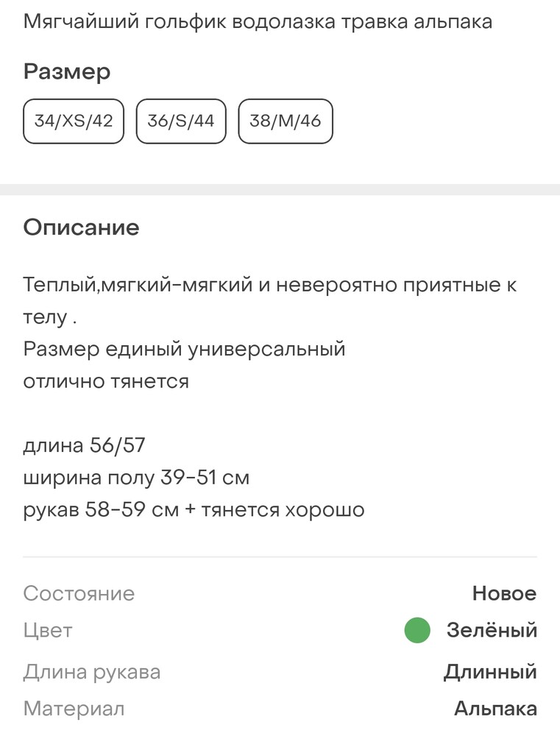Select the Длинный sleeve length value
This screenshot has height=736, width=560.
coord(490,671)
